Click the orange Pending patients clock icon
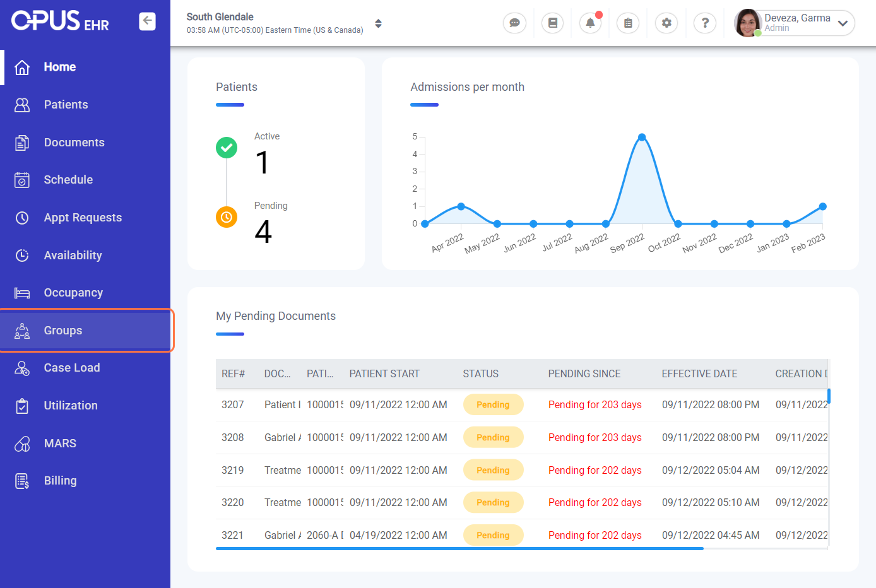Image resolution: width=876 pixels, height=588 pixels. 227,217
